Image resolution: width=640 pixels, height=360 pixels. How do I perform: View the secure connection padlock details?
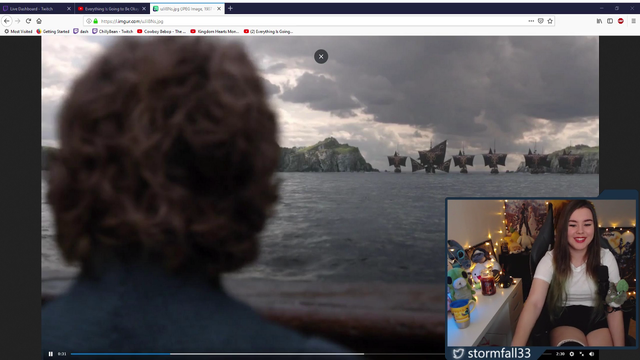[96, 21]
